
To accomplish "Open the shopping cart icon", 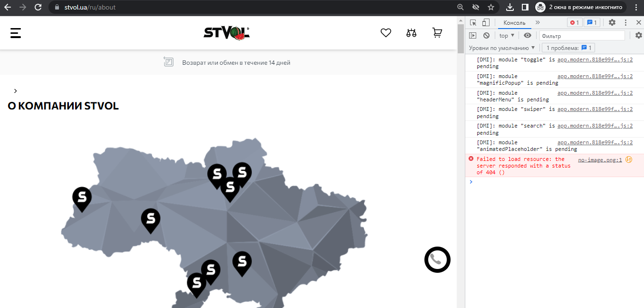I will (437, 32).
